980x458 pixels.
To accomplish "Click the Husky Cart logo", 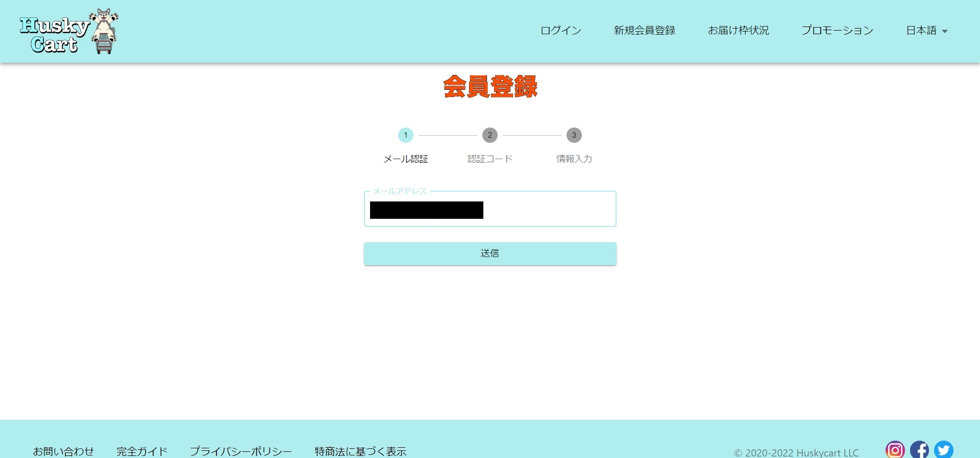I will (x=69, y=32).
